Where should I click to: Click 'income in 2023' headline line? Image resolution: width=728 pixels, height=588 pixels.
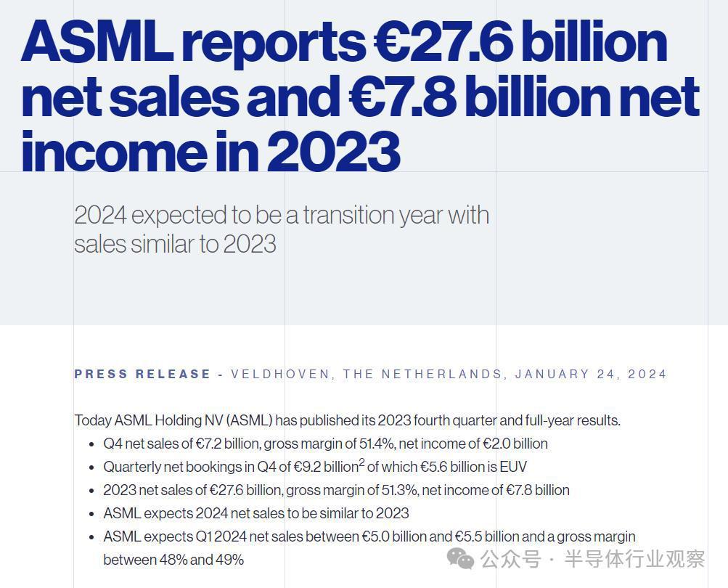(210, 151)
